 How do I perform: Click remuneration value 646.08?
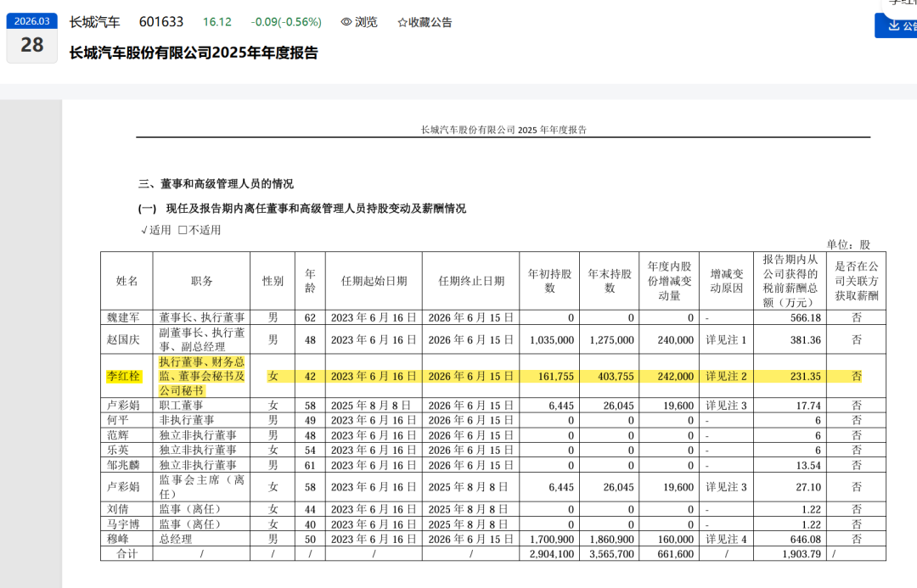pos(806,540)
